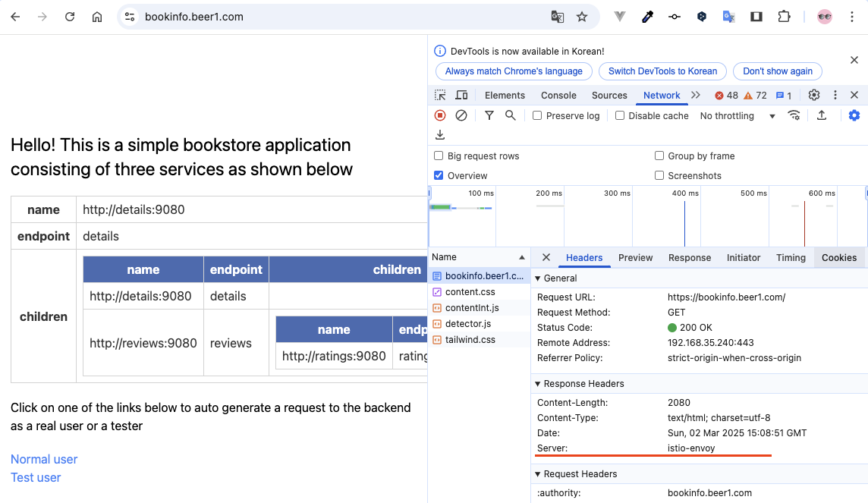
Task: Clear the network log
Action: [461, 115]
